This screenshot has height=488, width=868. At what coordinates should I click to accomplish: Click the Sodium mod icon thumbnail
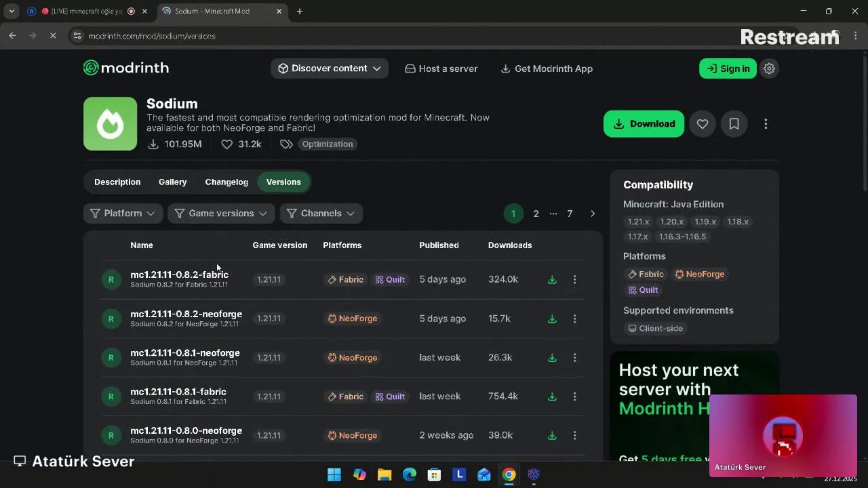(x=110, y=123)
